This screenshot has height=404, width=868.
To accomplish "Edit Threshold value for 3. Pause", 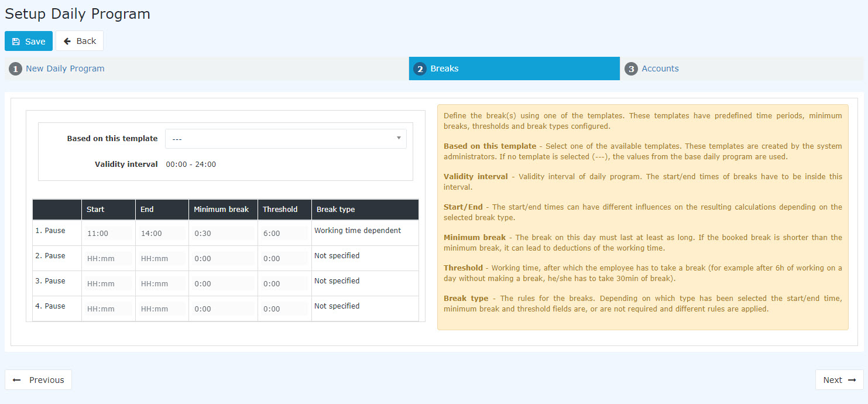I will click(x=284, y=283).
